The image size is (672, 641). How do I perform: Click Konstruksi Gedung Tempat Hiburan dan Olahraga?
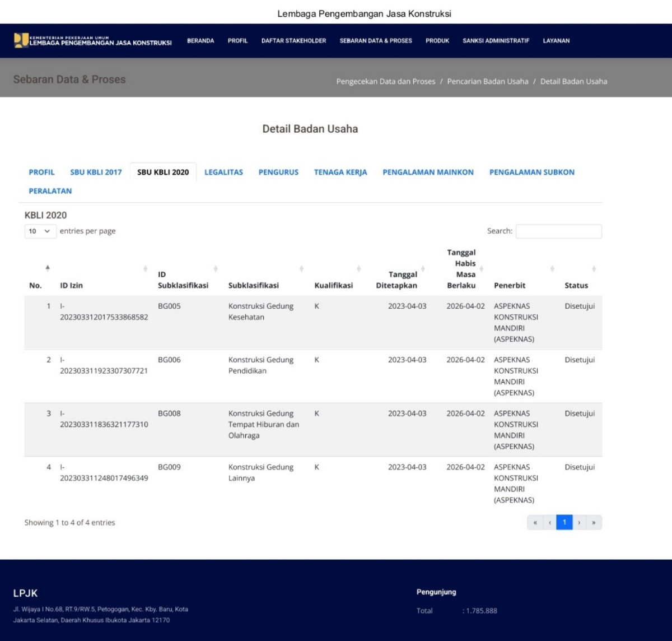pos(264,424)
